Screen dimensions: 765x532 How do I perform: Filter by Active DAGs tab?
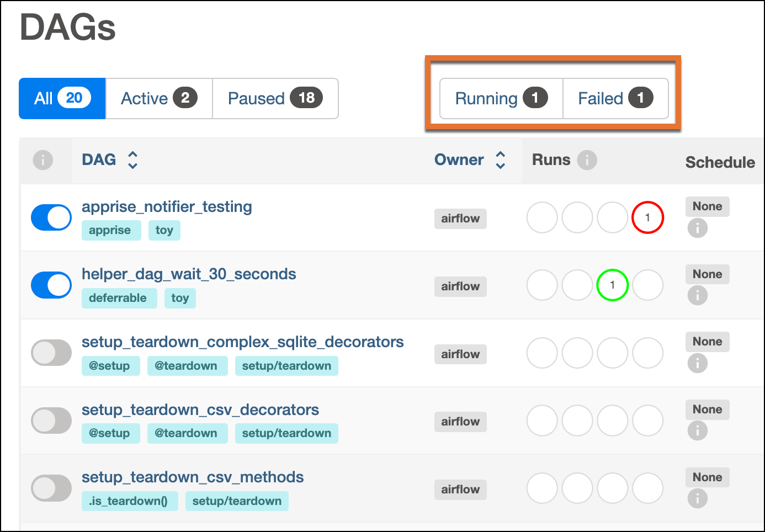click(x=159, y=99)
